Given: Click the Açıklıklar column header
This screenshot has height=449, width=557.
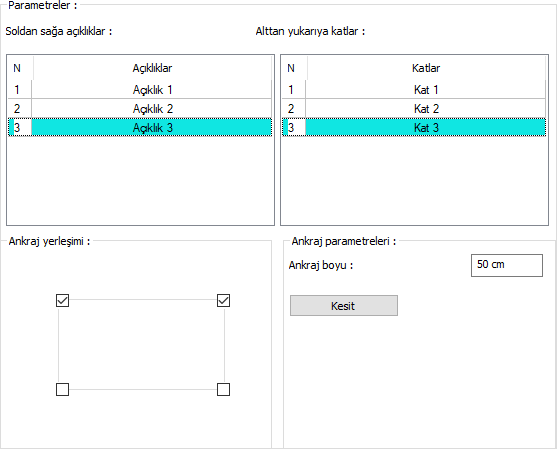Looking at the screenshot, I should (152, 68).
